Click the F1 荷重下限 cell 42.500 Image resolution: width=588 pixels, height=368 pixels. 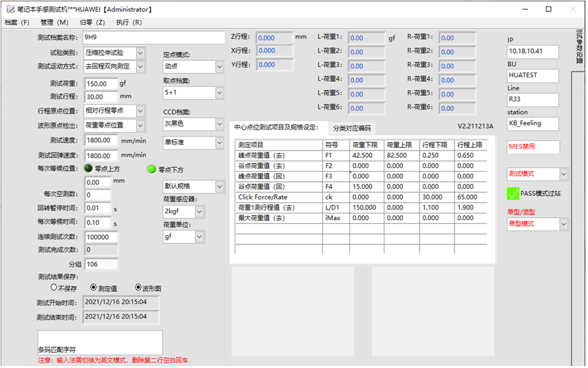pos(367,155)
